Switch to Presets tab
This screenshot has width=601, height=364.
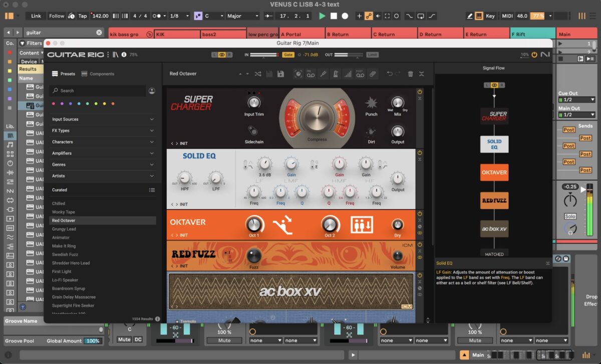point(63,74)
